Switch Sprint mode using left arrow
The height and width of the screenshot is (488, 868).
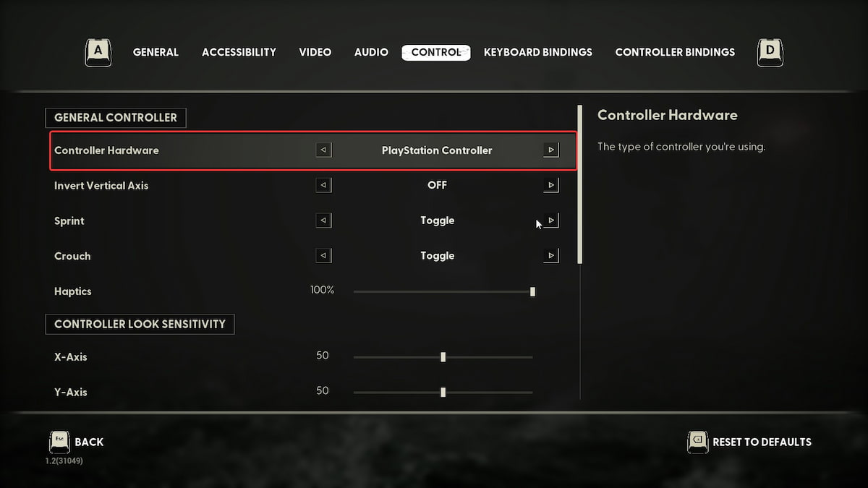click(x=324, y=221)
